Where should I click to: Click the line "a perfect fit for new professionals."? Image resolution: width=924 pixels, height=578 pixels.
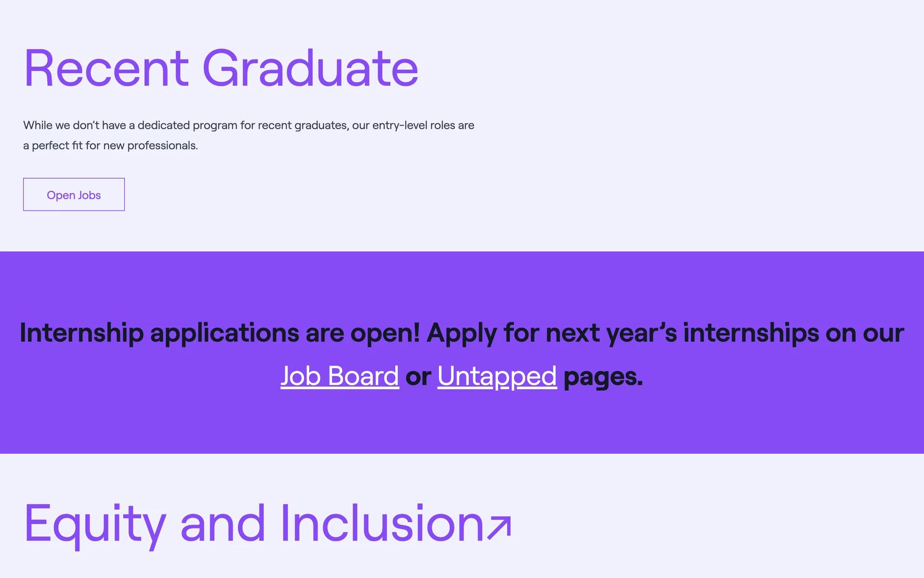coord(111,145)
